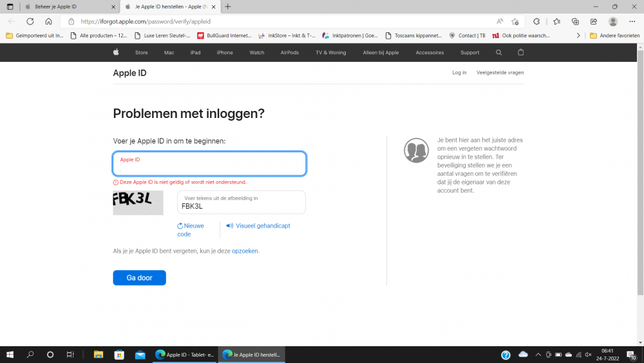Screen dimensions: 644x363
Task: Open the shopping bag icon
Action: (x=521, y=52)
